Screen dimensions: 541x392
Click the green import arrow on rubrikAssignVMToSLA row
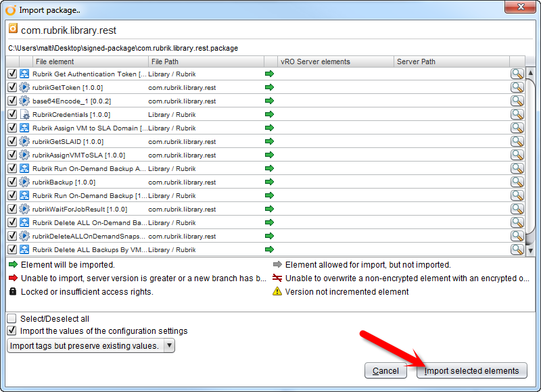pos(269,155)
